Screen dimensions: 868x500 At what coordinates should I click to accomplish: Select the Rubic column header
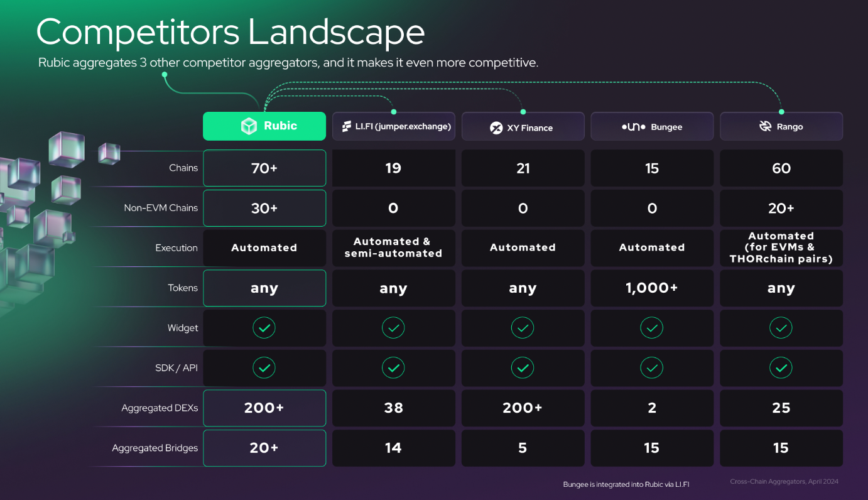click(264, 126)
